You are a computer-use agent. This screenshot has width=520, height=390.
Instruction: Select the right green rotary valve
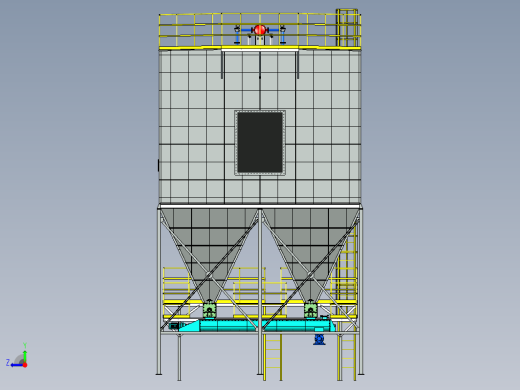click(x=310, y=309)
